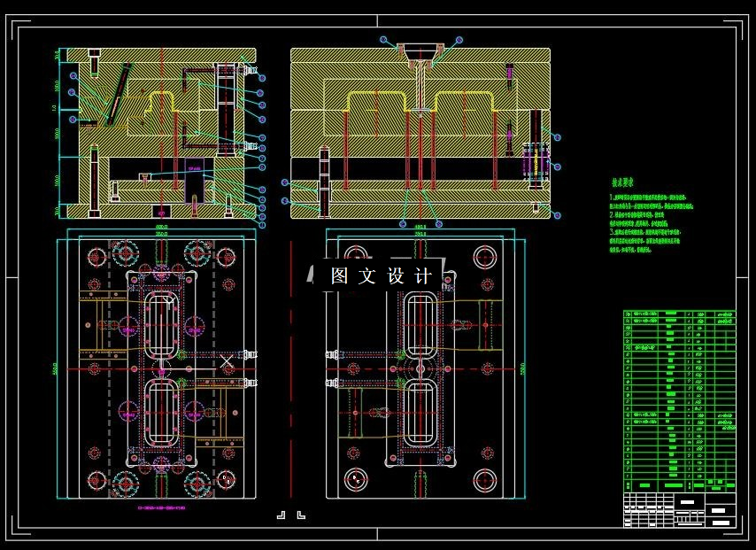756x550 pixels.
Task: Select the green 技术要求 heading text
Action: pos(622,182)
